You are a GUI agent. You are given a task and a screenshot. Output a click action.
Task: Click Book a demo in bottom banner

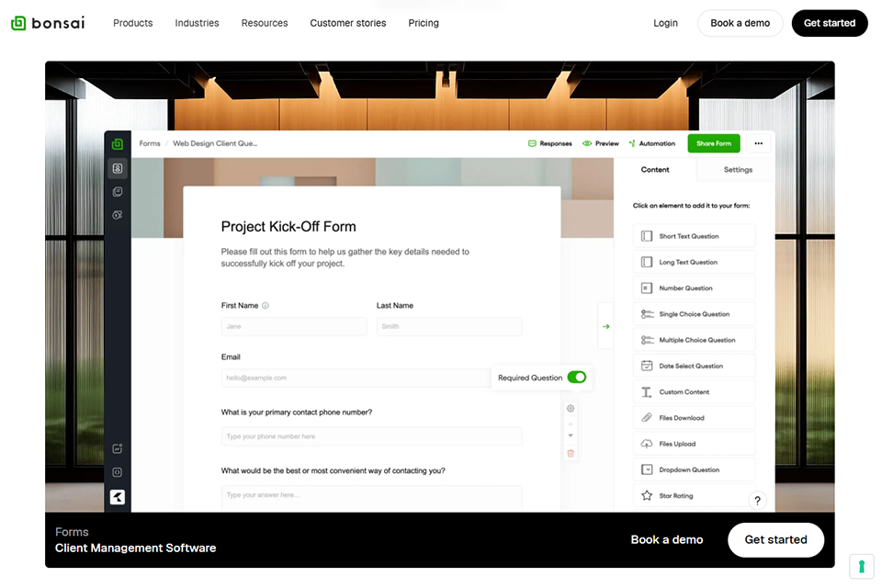pyautogui.click(x=667, y=539)
